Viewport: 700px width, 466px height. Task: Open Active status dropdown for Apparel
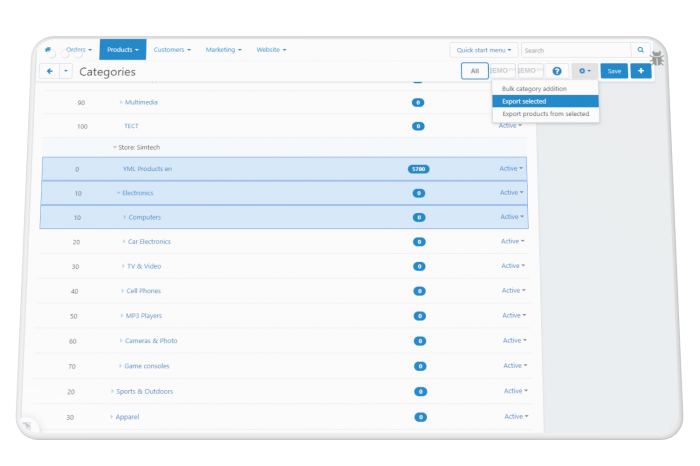coord(516,416)
